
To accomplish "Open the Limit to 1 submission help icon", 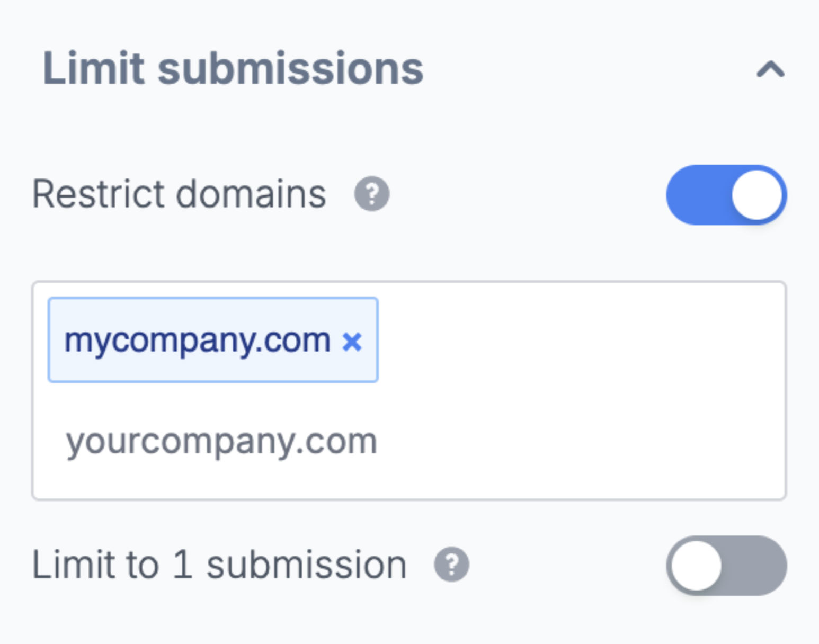I will pos(451,565).
